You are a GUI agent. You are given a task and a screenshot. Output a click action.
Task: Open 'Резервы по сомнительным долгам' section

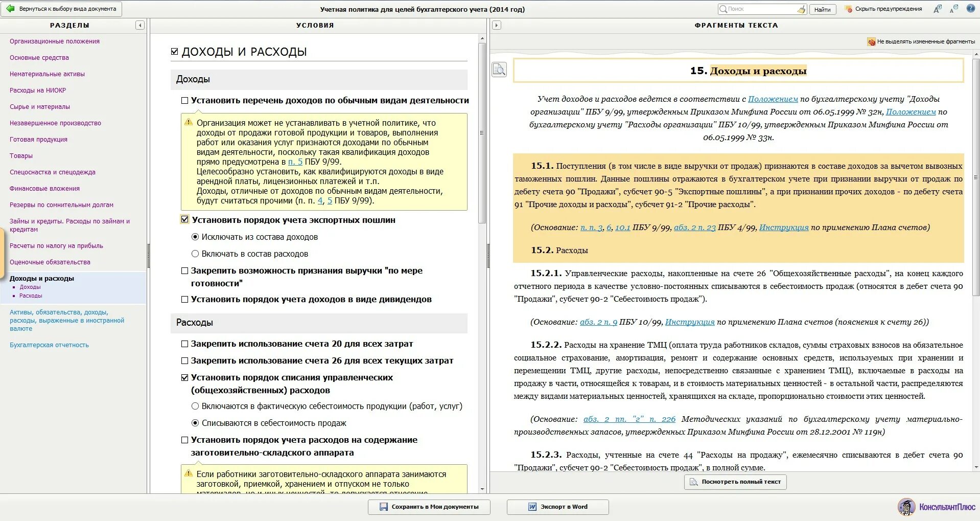(61, 205)
